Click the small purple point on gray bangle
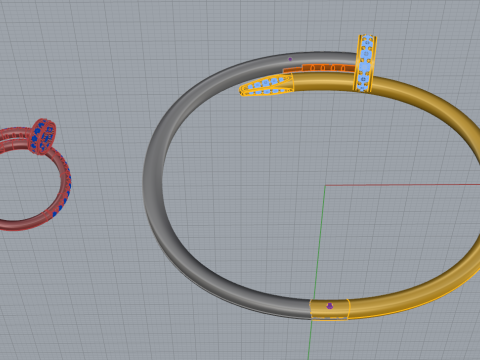Viewport: 480px width, 360px height. pos(290,59)
